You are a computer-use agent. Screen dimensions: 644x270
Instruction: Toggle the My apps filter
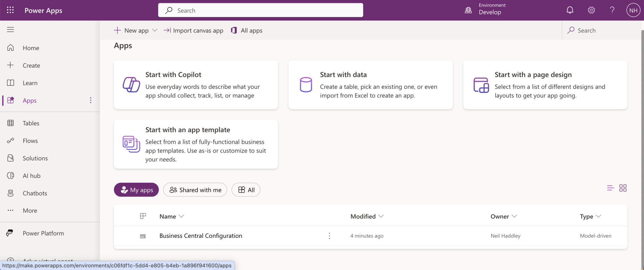click(136, 190)
